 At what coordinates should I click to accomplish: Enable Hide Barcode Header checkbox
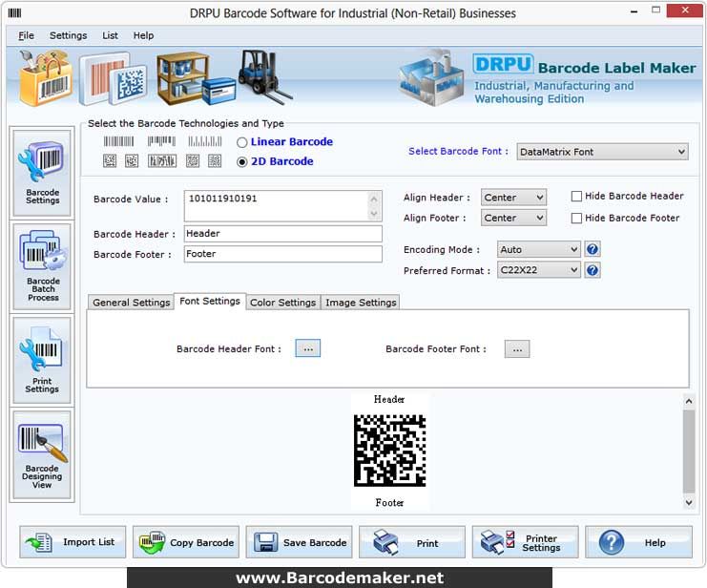tap(576, 197)
